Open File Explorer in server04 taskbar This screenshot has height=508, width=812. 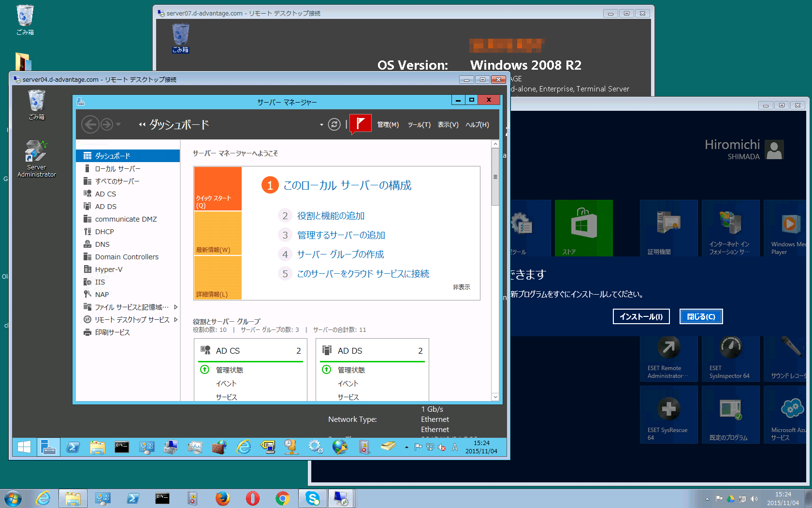(x=97, y=447)
